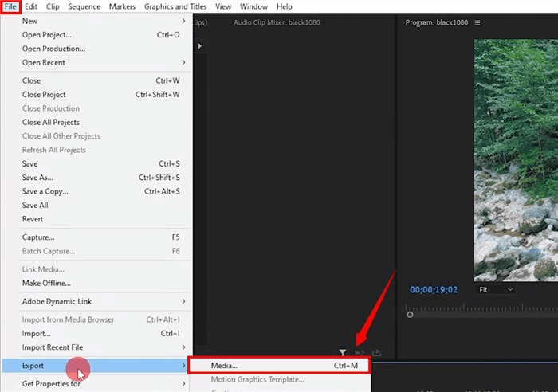This screenshot has height=392, width=558.
Task: Open the Fit zoom level dropdown
Action: tap(495, 289)
